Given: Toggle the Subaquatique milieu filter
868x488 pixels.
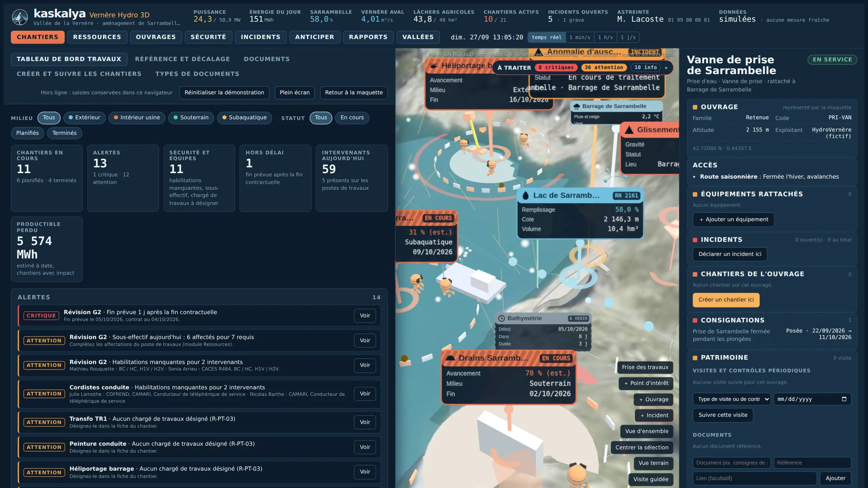Looking at the screenshot, I should pyautogui.click(x=244, y=118).
